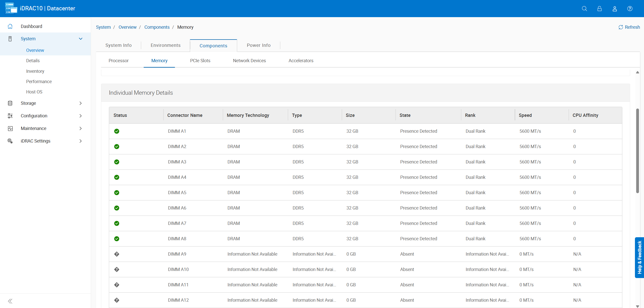Screen dimensions: 644x308
Task: Switch to the Power Info tab
Action: (x=259, y=45)
